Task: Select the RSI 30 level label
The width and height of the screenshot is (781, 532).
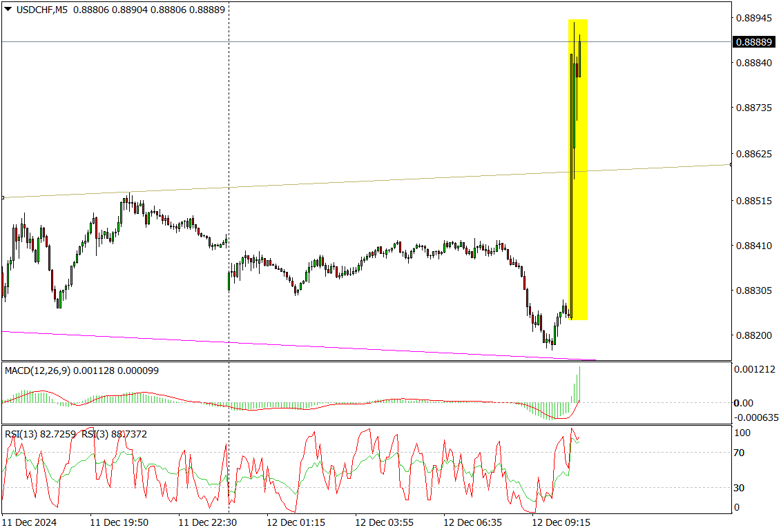Action: tap(739, 489)
